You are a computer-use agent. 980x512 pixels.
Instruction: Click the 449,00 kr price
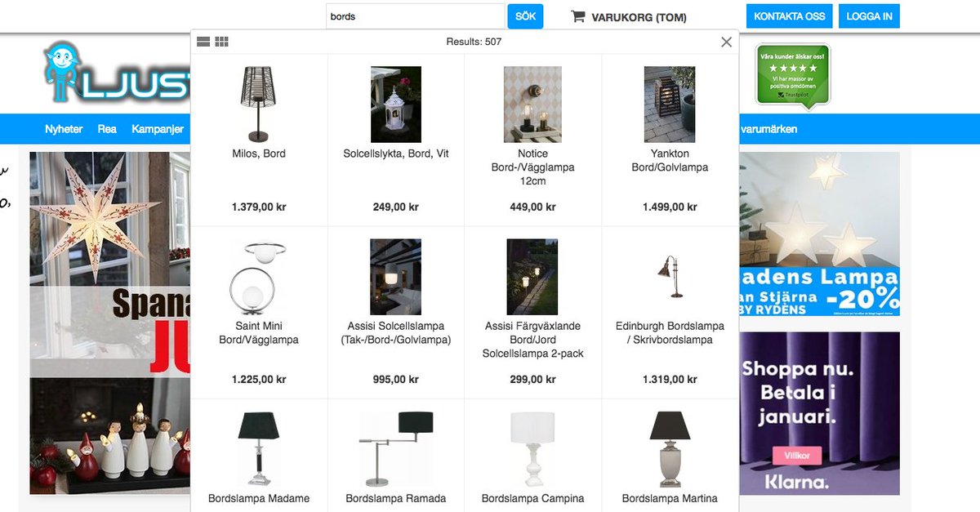pyautogui.click(x=532, y=207)
